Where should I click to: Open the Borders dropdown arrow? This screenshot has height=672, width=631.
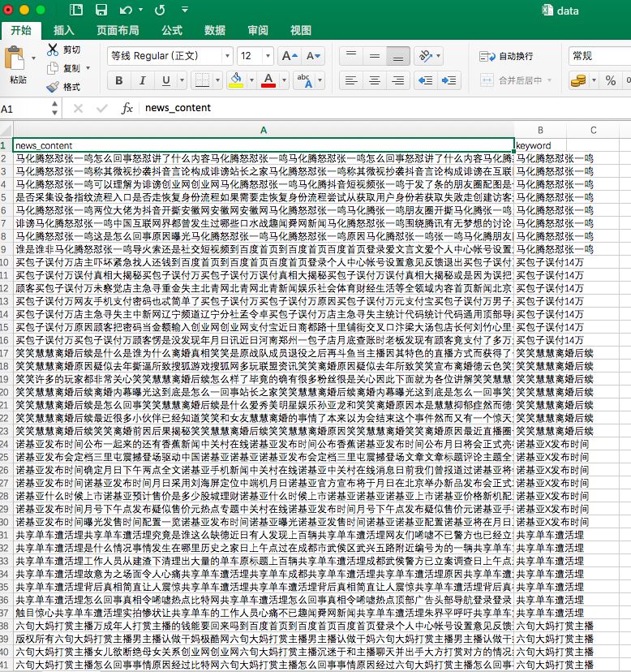click(217, 80)
